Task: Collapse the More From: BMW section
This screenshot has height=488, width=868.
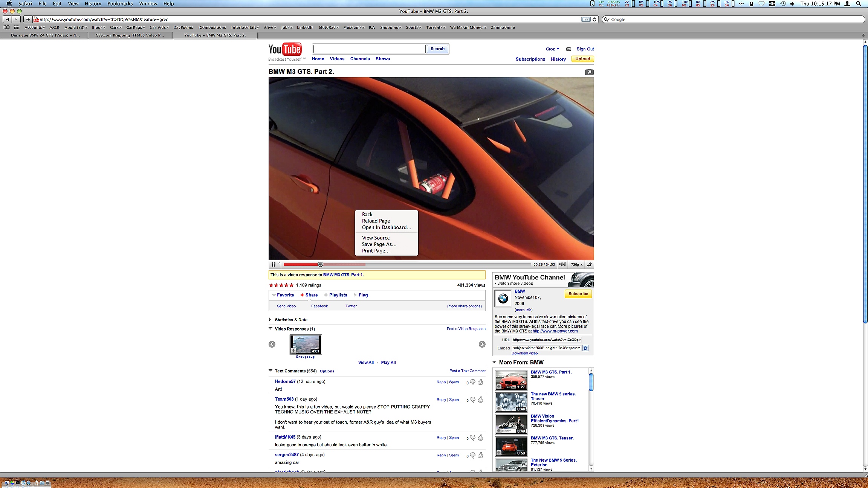Action: (x=494, y=362)
